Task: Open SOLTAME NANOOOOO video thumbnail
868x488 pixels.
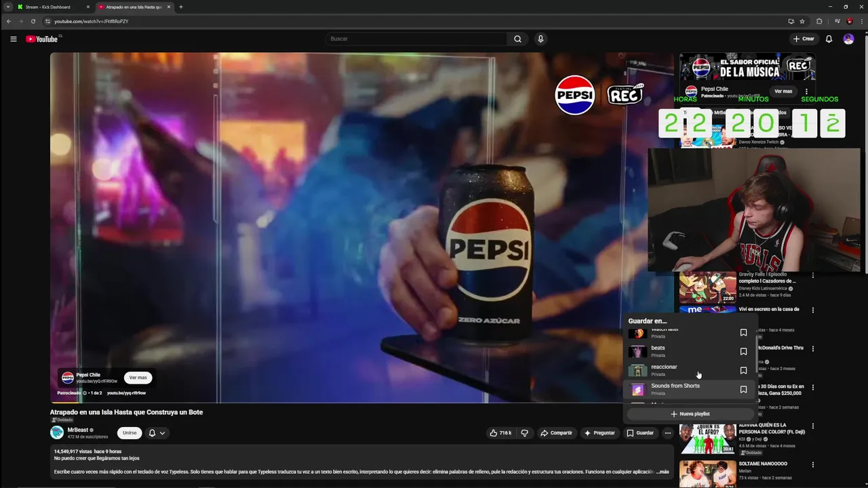Action: tap(708, 474)
